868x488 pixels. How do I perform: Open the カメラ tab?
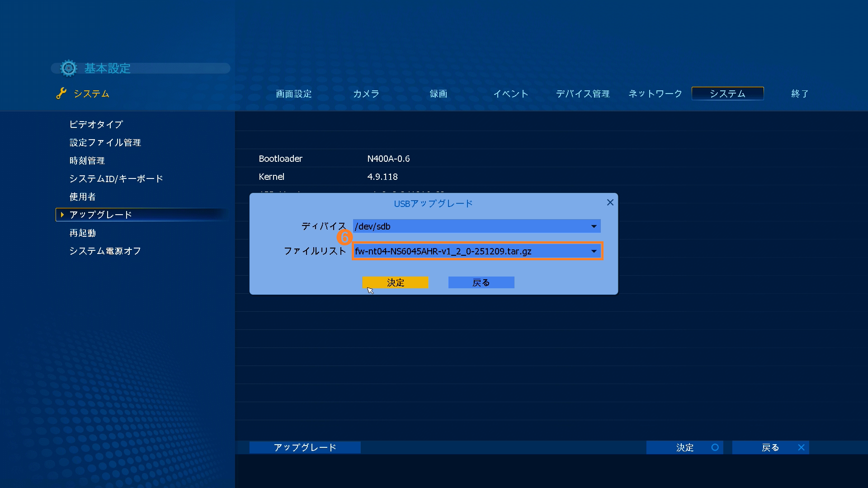pyautogui.click(x=366, y=94)
